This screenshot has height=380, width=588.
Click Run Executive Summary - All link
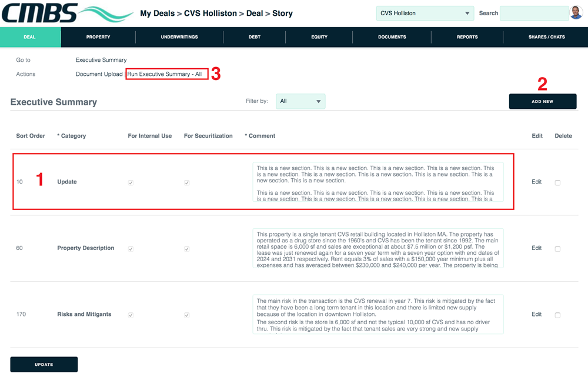coord(165,74)
